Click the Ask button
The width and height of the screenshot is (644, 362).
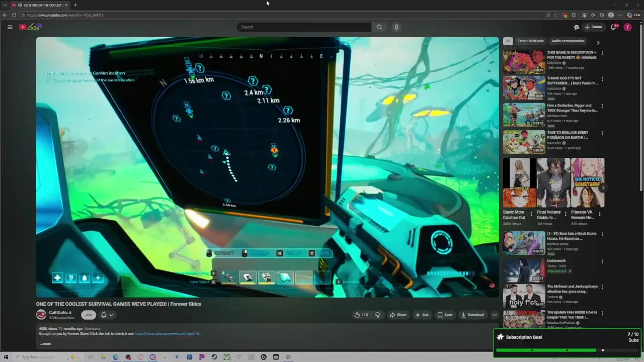422,315
